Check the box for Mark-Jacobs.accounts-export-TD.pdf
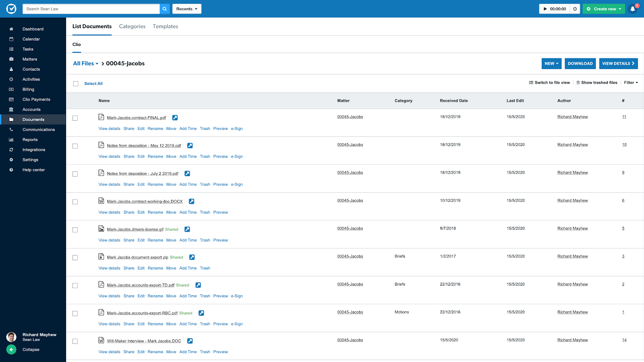Screen dimensions: 644x362 75,286
